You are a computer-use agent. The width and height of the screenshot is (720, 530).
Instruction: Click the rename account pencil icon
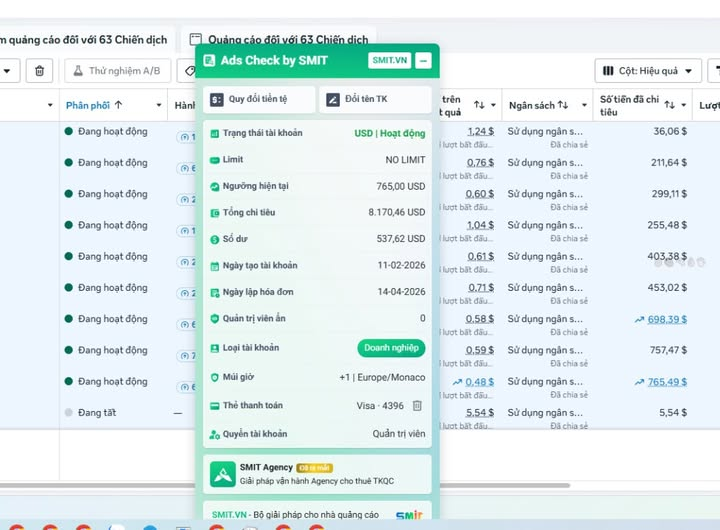point(333,99)
